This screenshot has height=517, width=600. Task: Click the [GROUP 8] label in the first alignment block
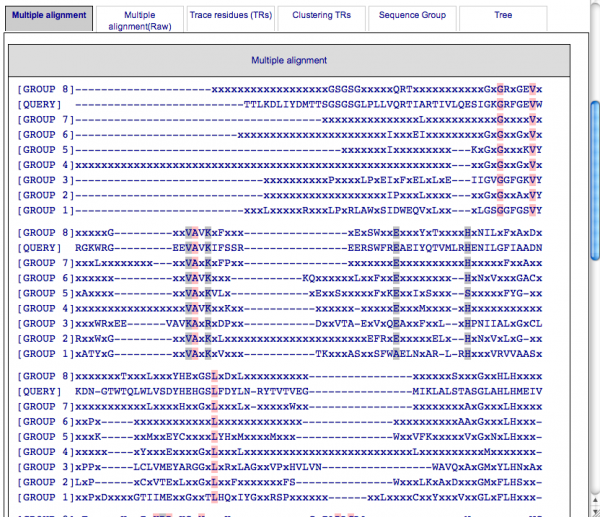[x=38, y=89]
